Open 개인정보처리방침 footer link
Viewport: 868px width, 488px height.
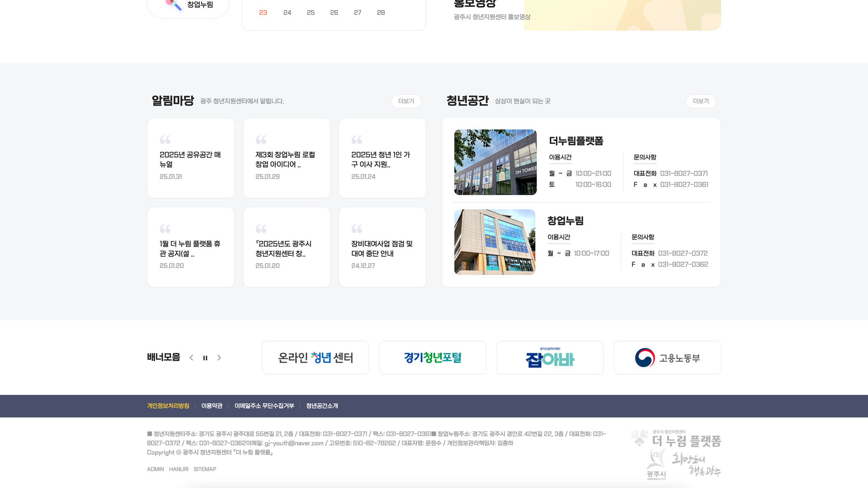click(x=168, y=406)
